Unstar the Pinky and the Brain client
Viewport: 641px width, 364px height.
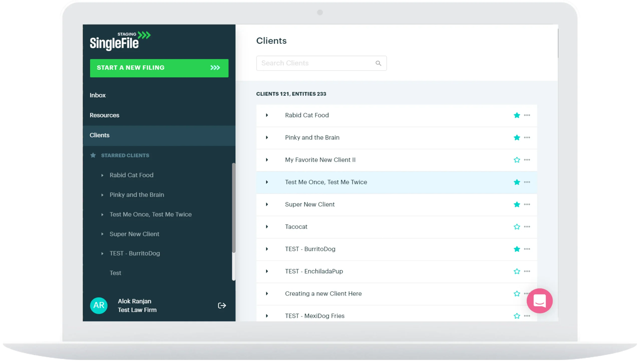pyautogui.click(x=517, y=137)
